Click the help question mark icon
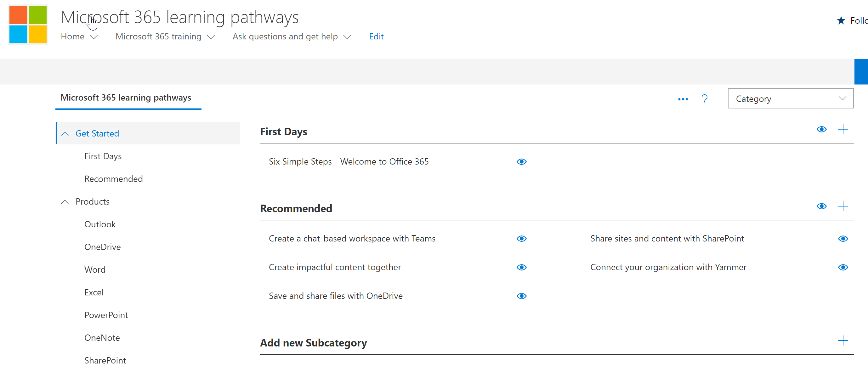This screenshot has height=372, width=868. (706, 99)
